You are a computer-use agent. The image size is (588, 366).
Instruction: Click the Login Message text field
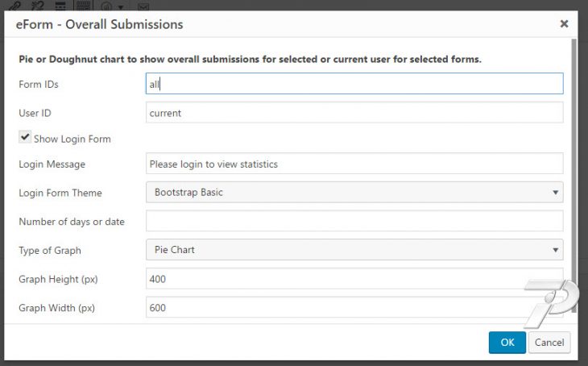(x=354, y=164)
